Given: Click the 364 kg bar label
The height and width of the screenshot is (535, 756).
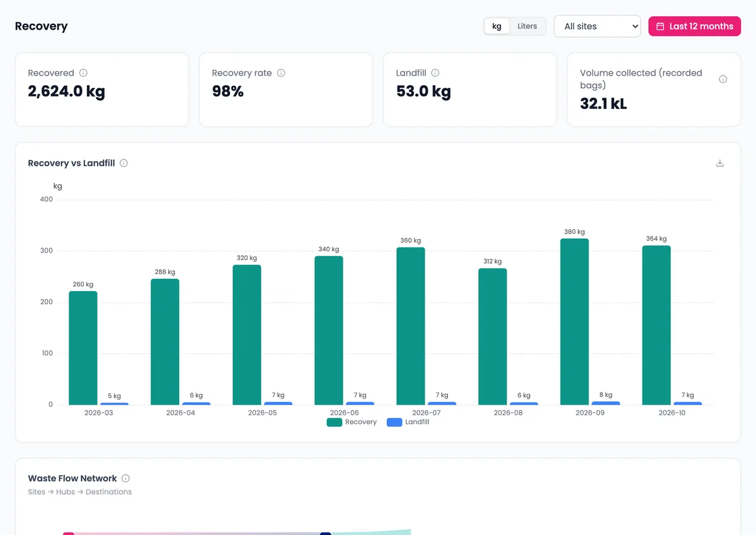Looking at the screenshot, I should click(656, 239).
